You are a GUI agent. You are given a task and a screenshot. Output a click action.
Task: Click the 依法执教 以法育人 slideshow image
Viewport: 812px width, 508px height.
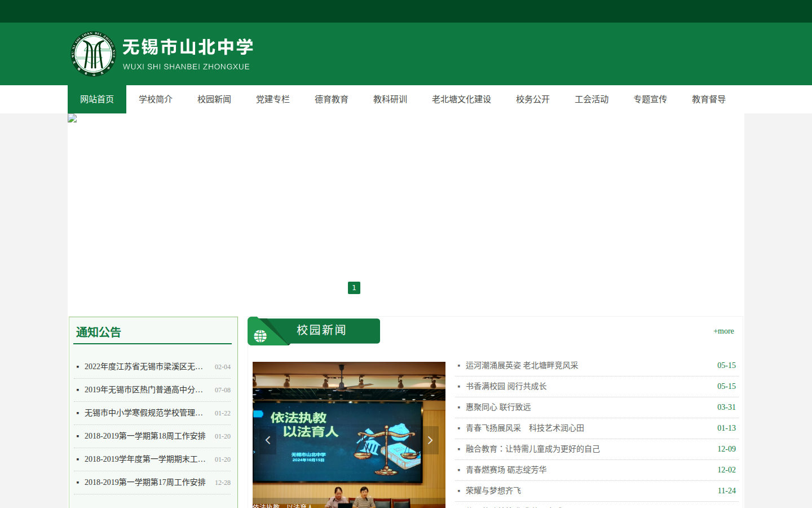349,435
